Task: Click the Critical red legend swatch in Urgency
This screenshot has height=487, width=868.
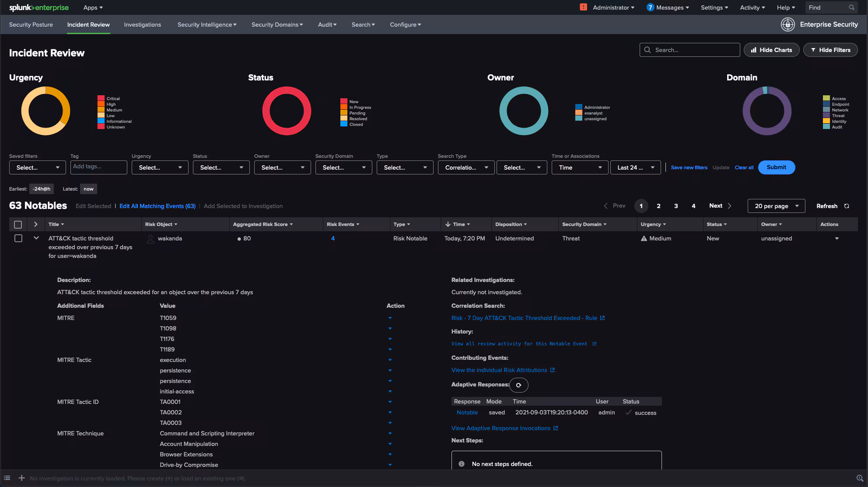Action: (x=101, y=99)
